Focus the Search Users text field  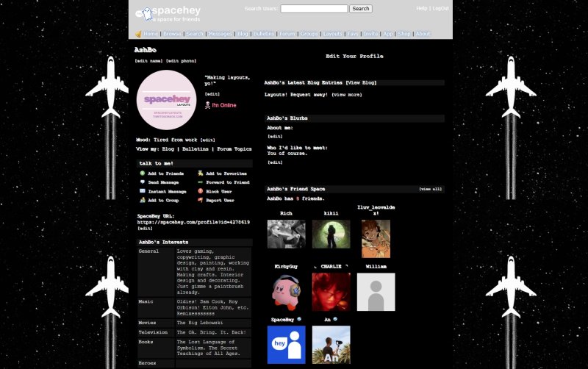click(x=314, y=9)
